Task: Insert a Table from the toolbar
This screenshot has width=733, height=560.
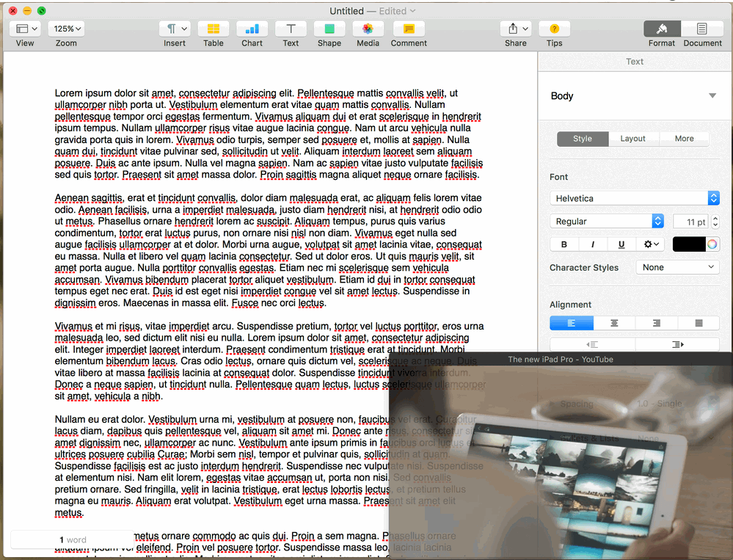Action: tap(214, 29)
